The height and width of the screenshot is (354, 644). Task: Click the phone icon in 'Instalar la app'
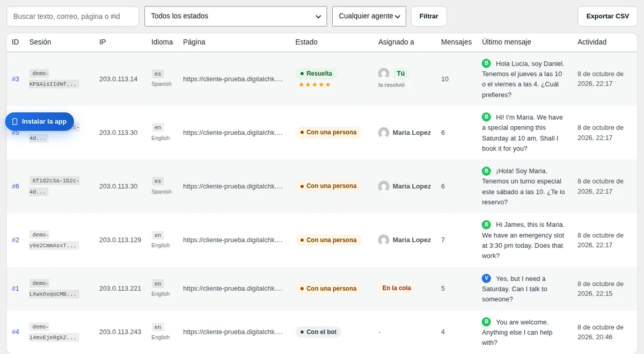pyautogui.click(x=15, y=121)
